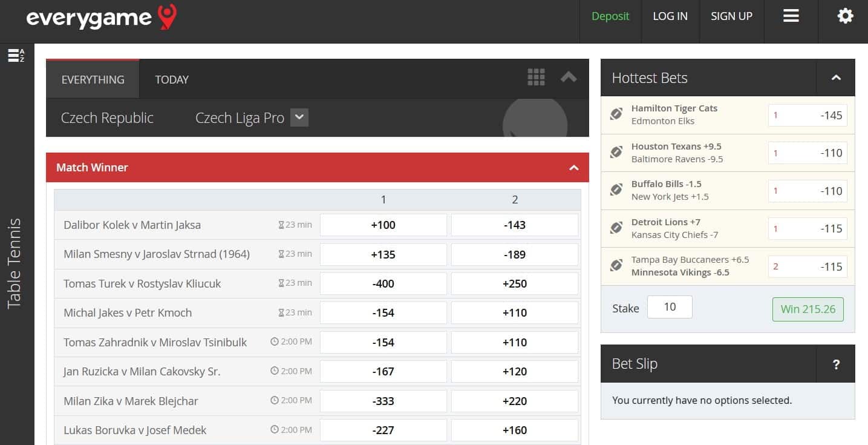
Task: Click the Bet Slip heading
Action: tap(635, 364)
